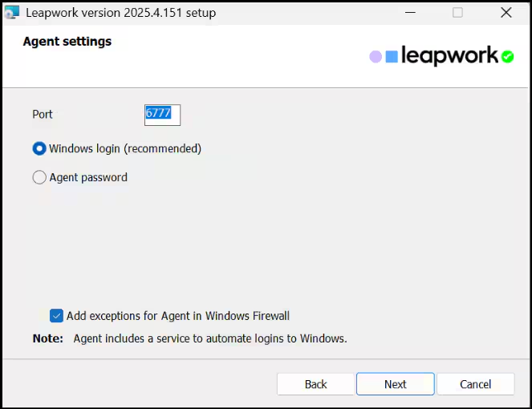The width and height of the screenshot is (532, 409).
Task: Click the installer icon in the title bar
Action: 12,13
